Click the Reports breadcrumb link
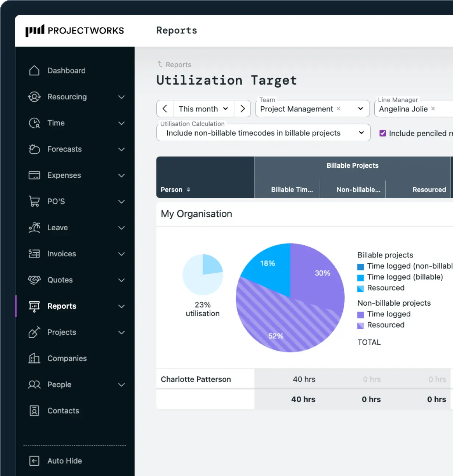The width and height of the screenshot is (453, 476). (178, 64)
